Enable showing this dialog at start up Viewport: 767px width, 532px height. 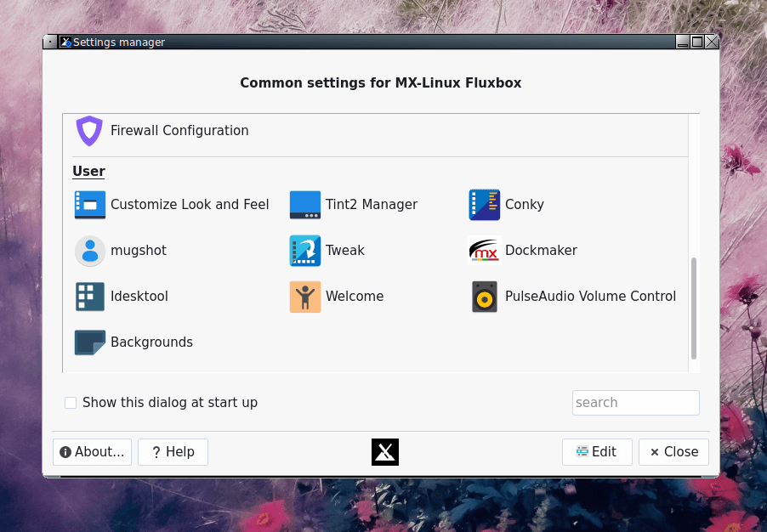tap(71, 402)
